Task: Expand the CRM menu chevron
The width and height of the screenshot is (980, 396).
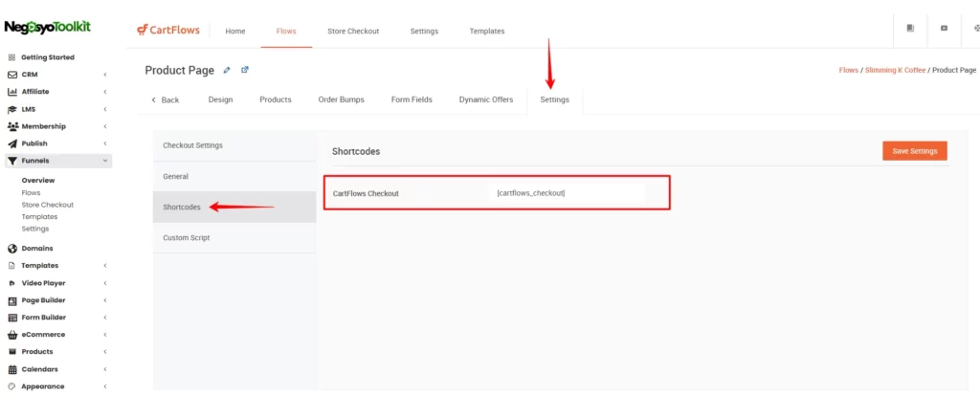Action: pos(105,75)
